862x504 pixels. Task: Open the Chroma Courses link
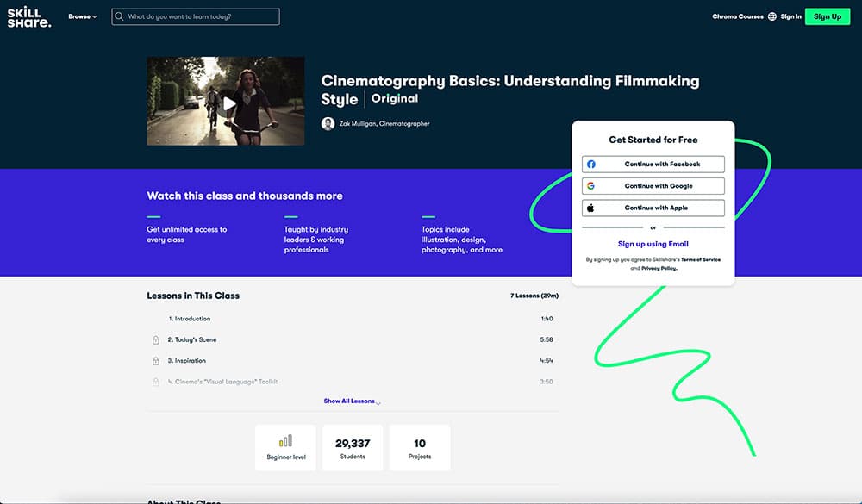coord(738,16)
